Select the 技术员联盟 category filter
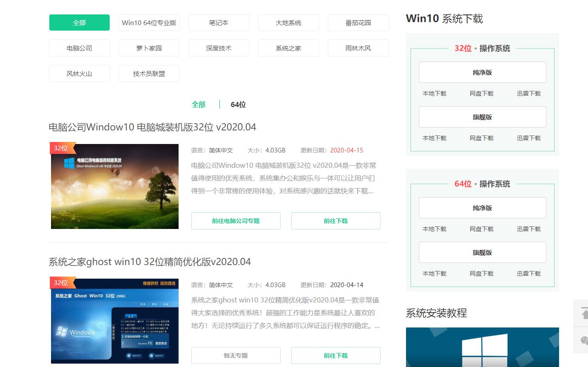The width and height of the screenshot is (588, 367). (149, 73)
